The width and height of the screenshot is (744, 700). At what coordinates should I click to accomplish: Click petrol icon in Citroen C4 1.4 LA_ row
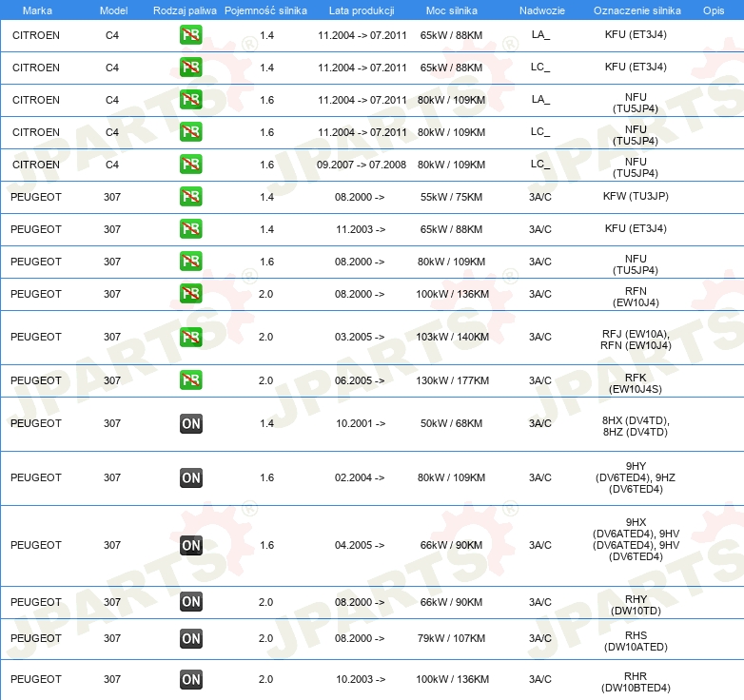[190, 35]
